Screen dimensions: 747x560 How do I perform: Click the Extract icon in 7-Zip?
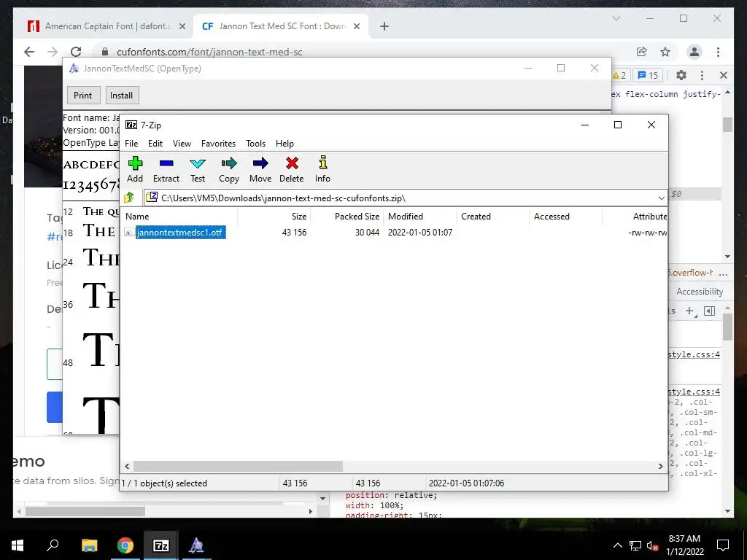coord(166,169)
